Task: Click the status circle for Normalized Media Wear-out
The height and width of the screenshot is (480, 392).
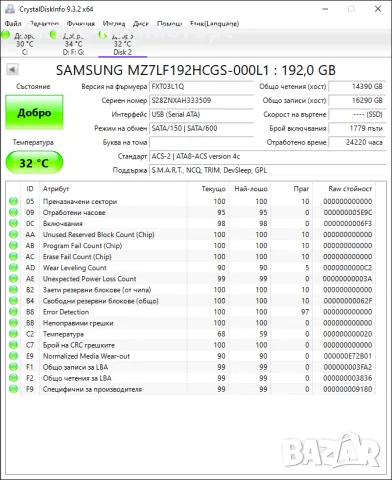Action: [x=13, y=356]
